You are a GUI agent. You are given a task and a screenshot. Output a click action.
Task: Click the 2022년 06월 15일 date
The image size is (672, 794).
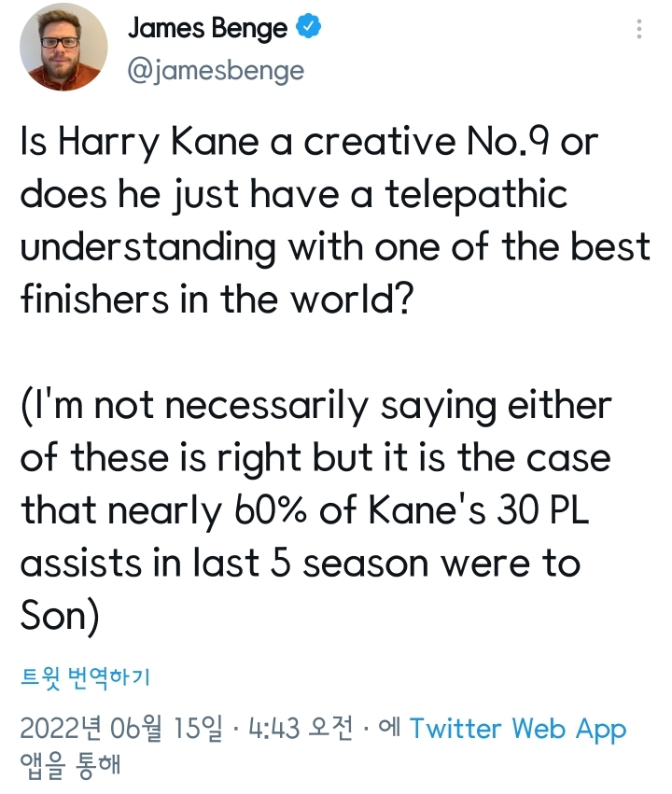121,729
